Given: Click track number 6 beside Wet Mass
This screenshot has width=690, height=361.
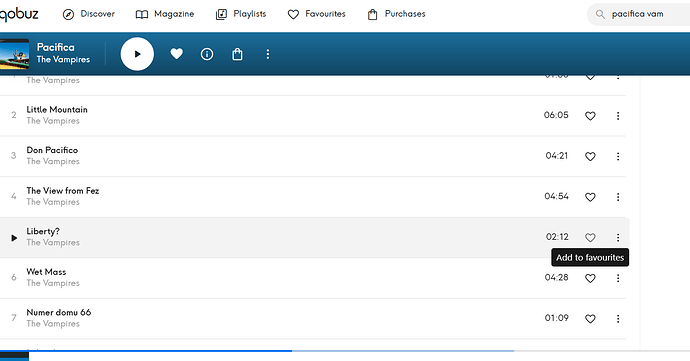Looking at the screenshot, I should [x=14, y=277].
